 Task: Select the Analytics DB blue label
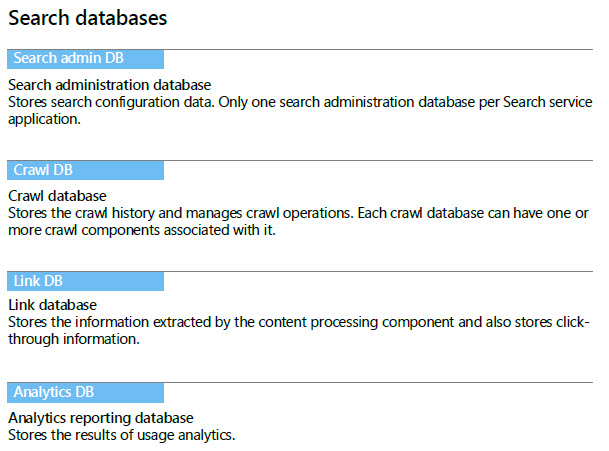click(85, 392)
